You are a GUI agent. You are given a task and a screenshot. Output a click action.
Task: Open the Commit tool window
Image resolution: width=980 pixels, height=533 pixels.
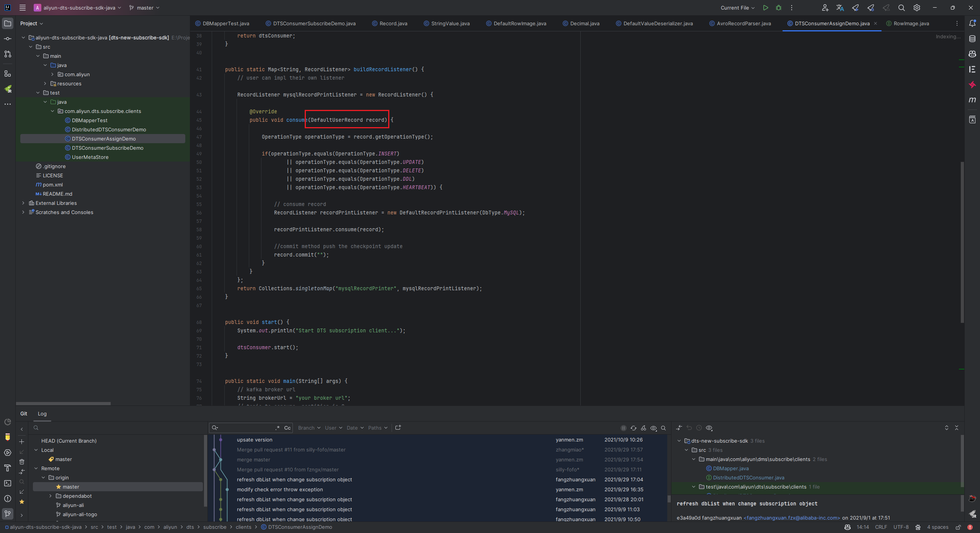pyautogui.click(x=8, y=39)
